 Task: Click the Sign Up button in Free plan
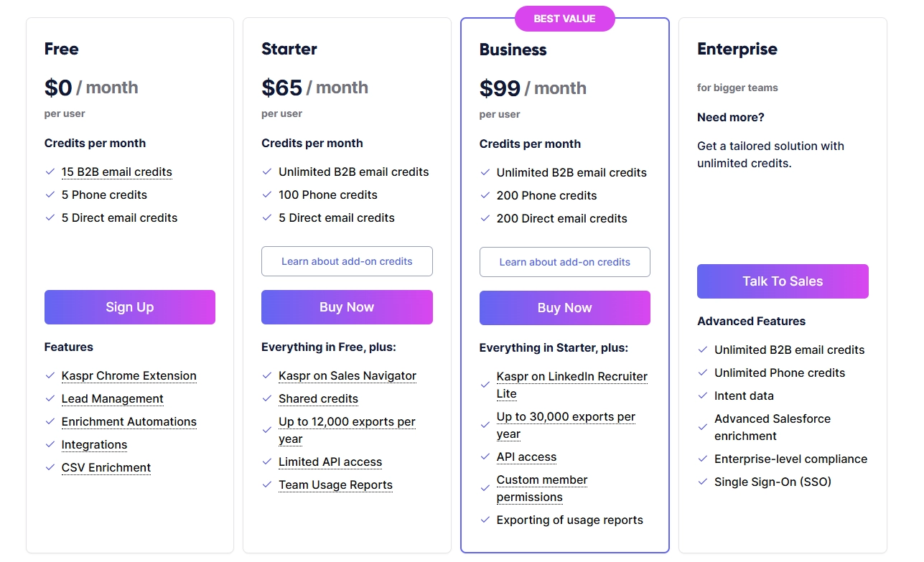click(x=130, y=307)
